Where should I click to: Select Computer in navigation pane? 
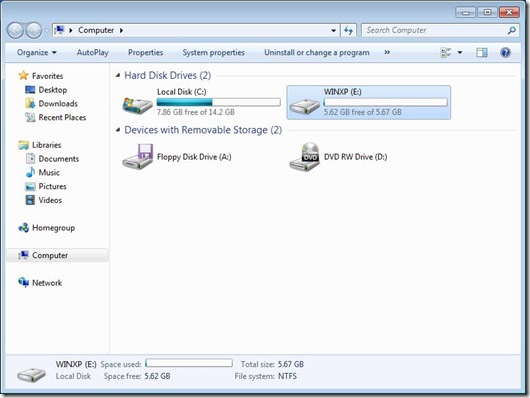click(50, 256)
